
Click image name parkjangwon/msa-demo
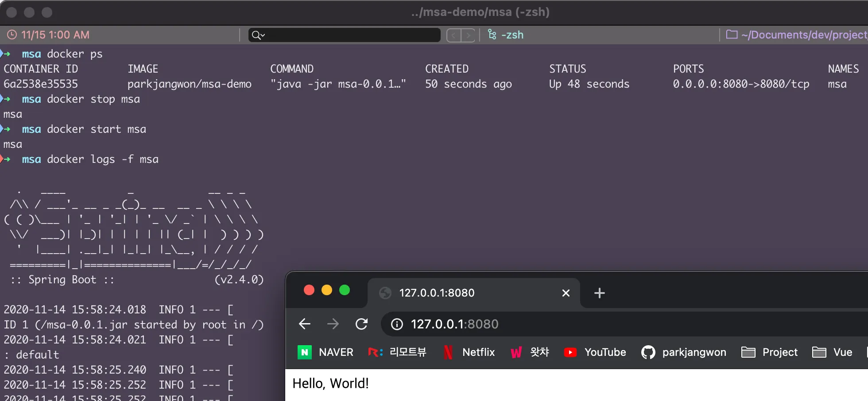pyautogui.click(x=190, y=84)
